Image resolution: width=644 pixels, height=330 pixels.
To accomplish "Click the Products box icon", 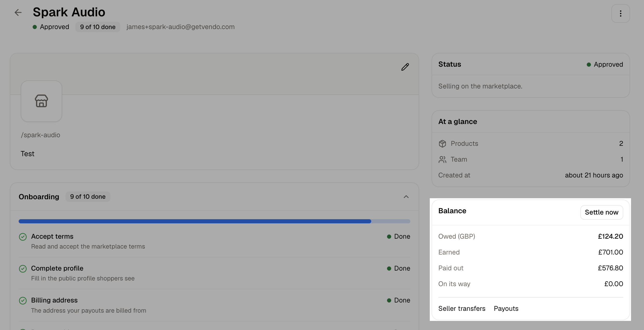I will click(x=442, y=144).
